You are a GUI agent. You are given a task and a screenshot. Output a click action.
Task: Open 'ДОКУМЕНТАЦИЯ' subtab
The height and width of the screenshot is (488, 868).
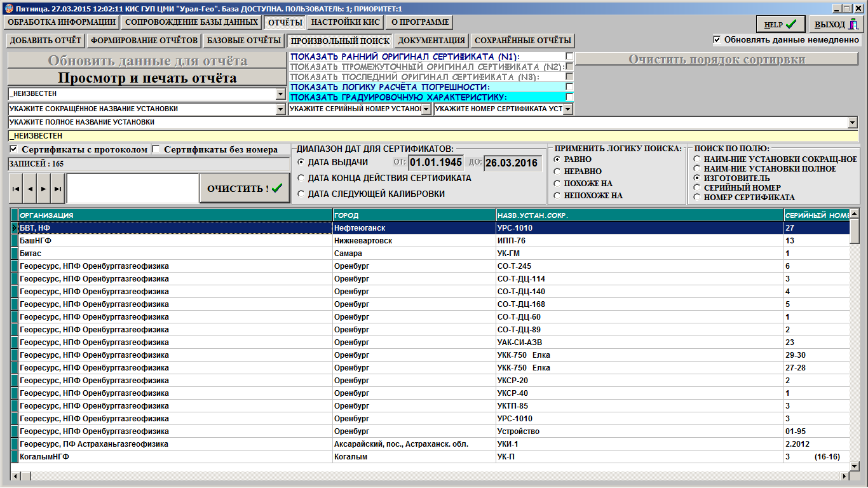point(432,41)
